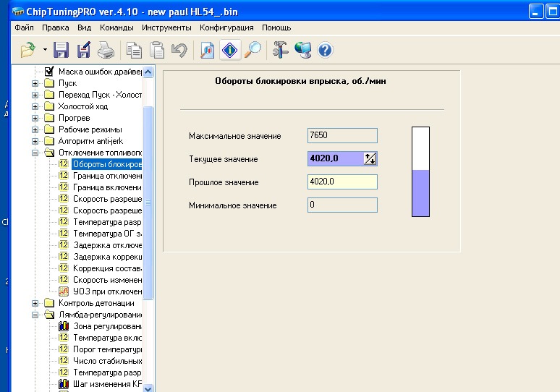Collapse the Лямбда-регулирование tree node
Screen dimensions: 560x392
coord(35,315)
